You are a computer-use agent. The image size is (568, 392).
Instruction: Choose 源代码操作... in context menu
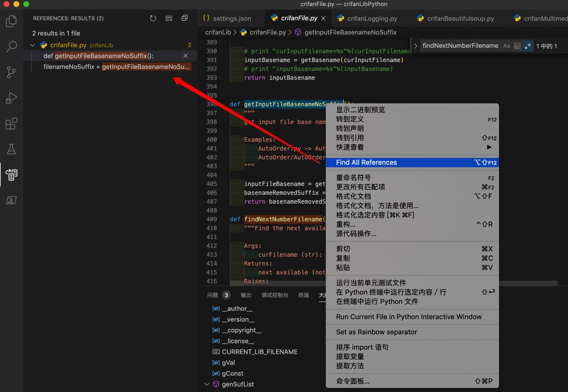click(412, 234)
